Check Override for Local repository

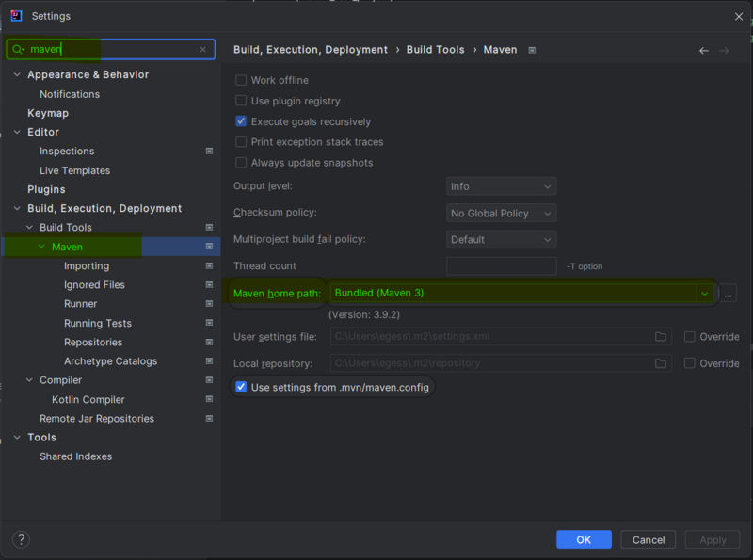click(690, 363)
